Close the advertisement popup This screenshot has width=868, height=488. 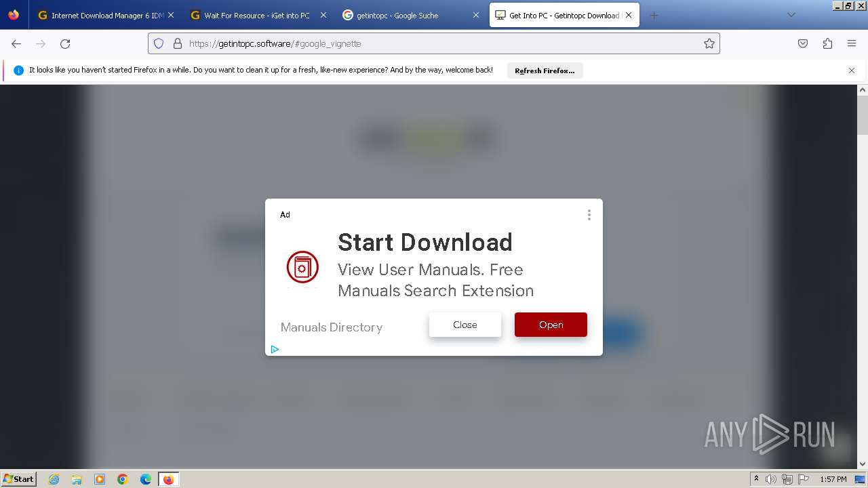click(465, 325)
